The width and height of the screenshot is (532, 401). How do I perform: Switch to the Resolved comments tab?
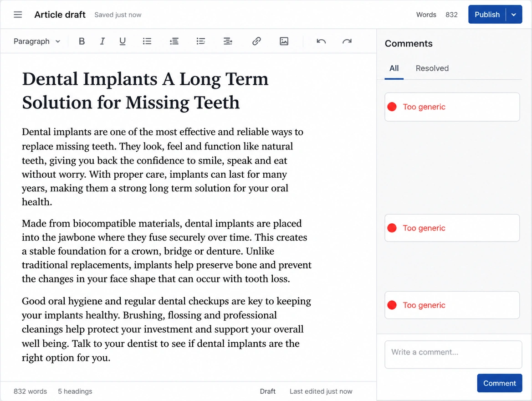coord(432,69)
